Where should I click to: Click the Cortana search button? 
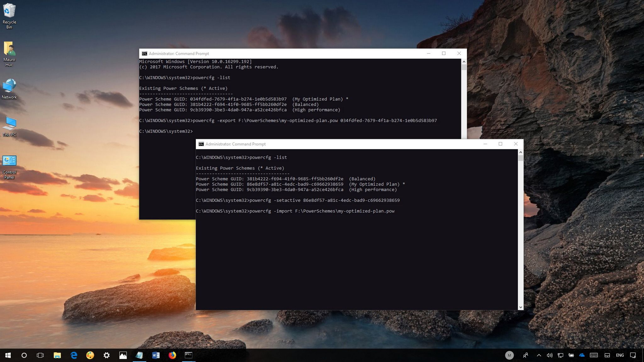(x=24, y=355)
